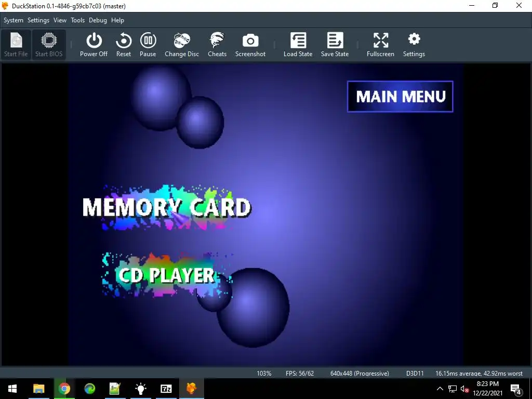Click the D3D11 renderer status text

(415, 373)
